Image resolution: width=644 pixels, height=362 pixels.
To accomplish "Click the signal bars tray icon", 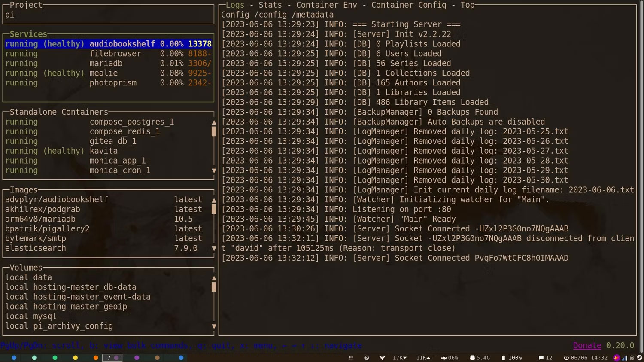I will click(625, 358).
